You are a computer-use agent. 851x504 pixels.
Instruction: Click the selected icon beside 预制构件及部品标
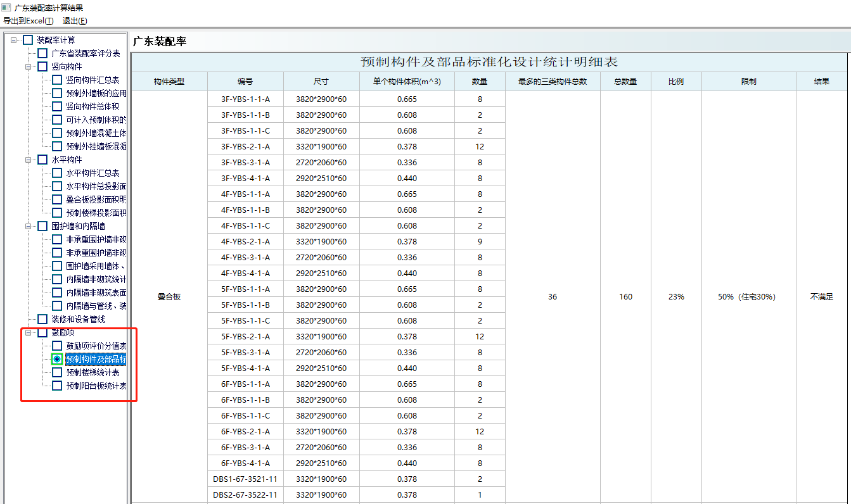[57, 359]
